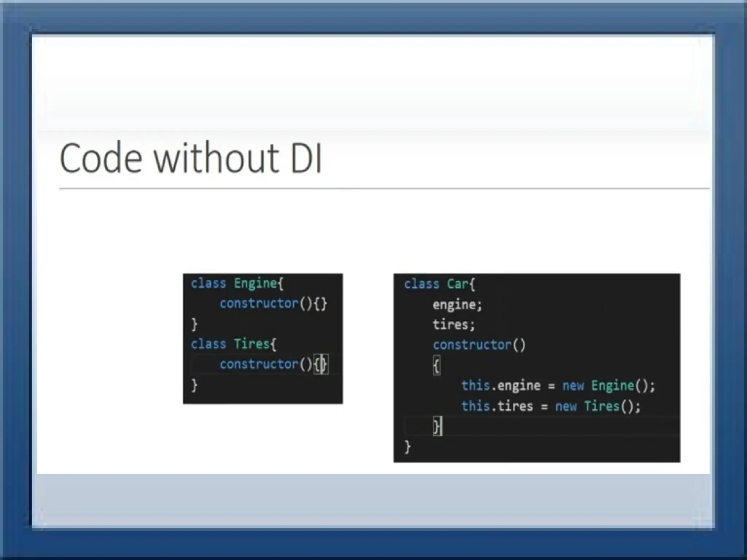Click the Engine class 'constructor(){}' line
This screenshot has width=747, height=560.
tap(273, 304)
